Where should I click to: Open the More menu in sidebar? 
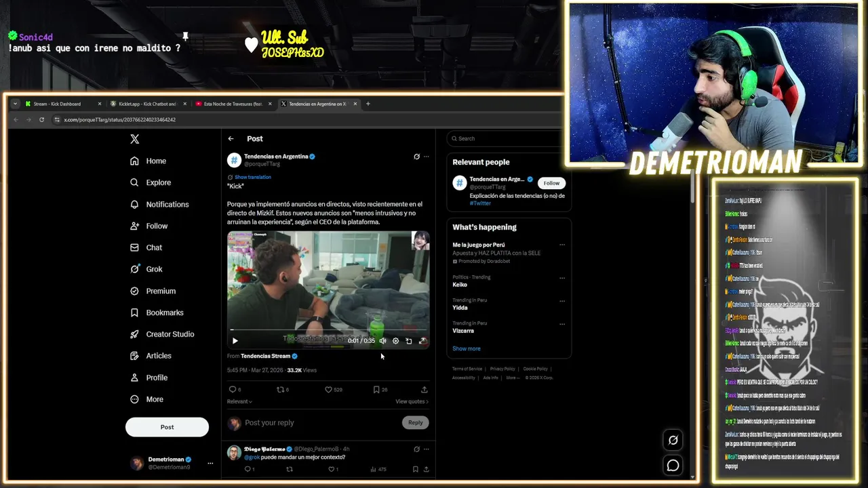coord(146,399)
